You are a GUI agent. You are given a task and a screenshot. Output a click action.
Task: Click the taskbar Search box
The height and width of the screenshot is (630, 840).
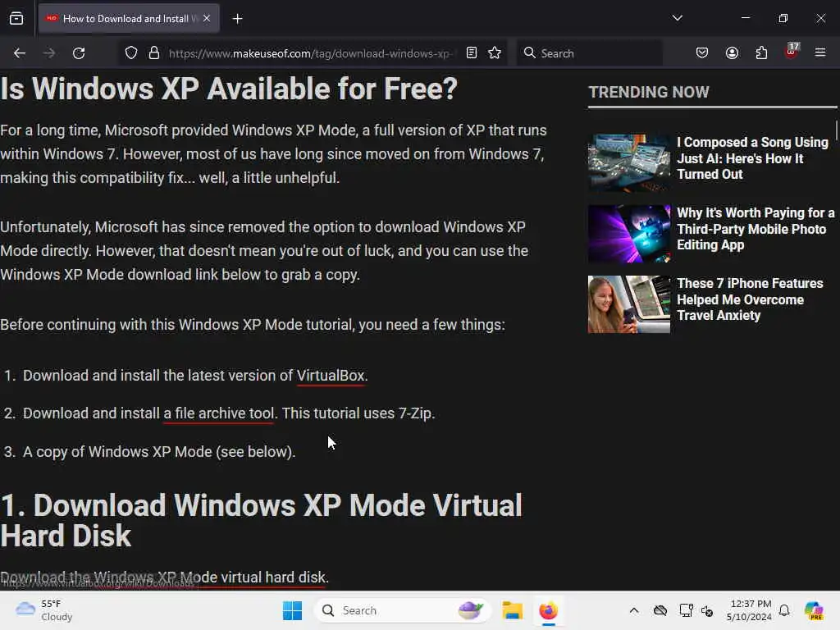402,610
